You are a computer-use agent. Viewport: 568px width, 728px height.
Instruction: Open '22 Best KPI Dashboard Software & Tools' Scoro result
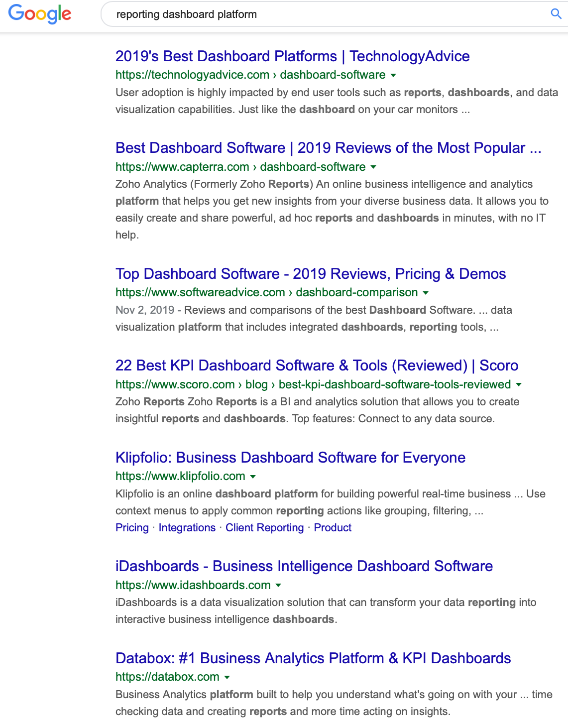317,365
